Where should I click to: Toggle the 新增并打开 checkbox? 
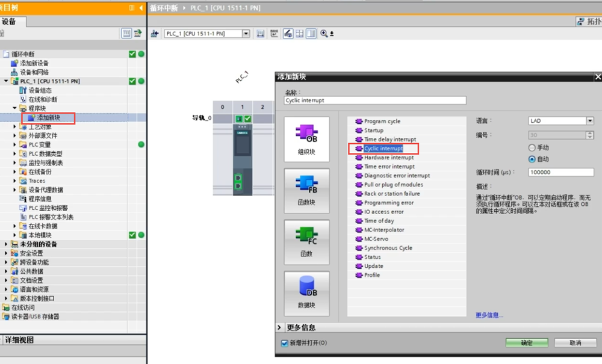pos(285,343)
